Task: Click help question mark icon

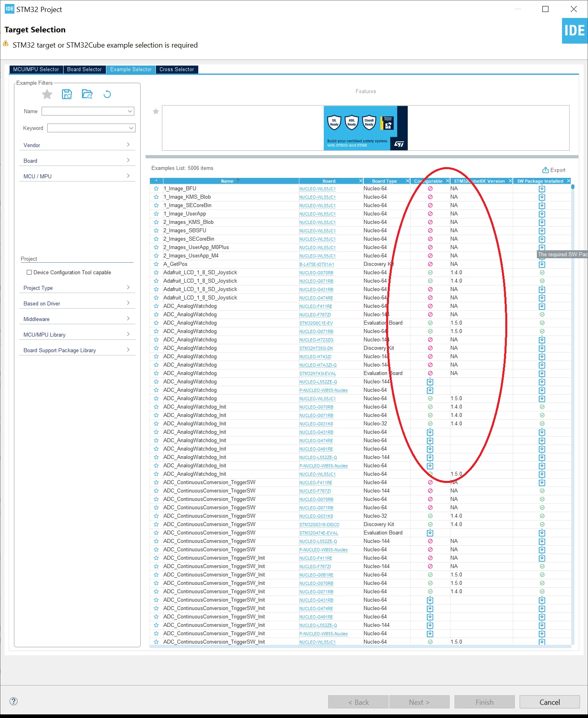Action: [x=14, y=701]
